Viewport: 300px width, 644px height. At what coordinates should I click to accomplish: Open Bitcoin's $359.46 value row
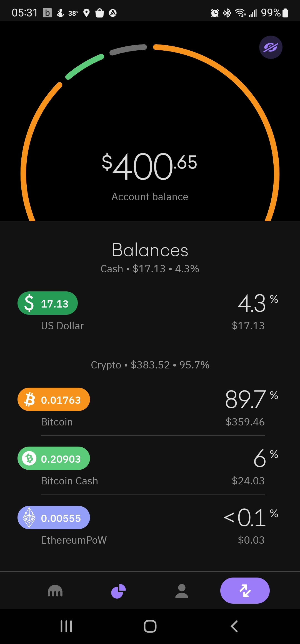245,422
